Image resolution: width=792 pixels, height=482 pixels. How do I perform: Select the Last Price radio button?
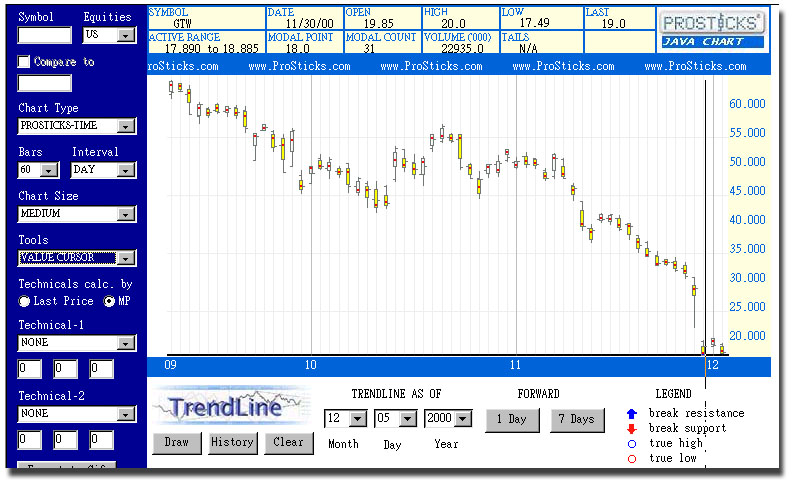[x=25, y=301]
